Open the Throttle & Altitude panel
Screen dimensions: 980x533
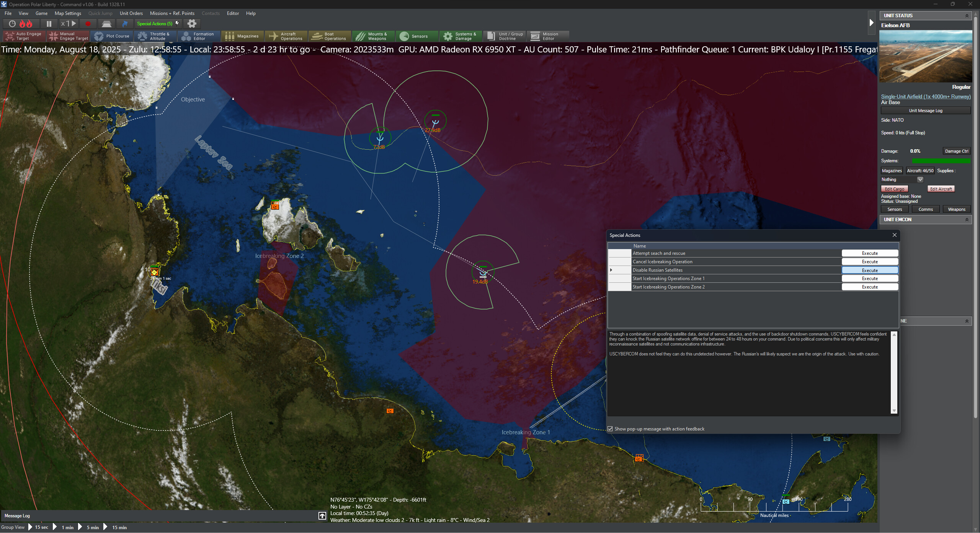[155, 36]
